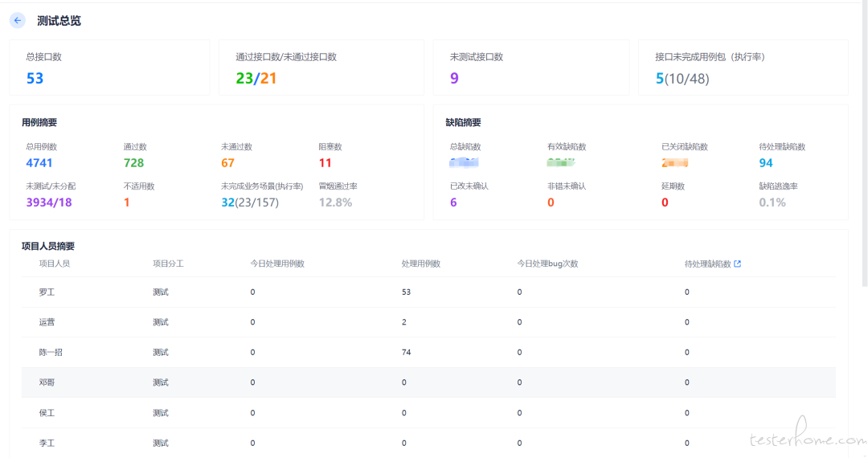Click the failed cases number 67
This screenshot has height=458, width=868.
tap(227, 163)
